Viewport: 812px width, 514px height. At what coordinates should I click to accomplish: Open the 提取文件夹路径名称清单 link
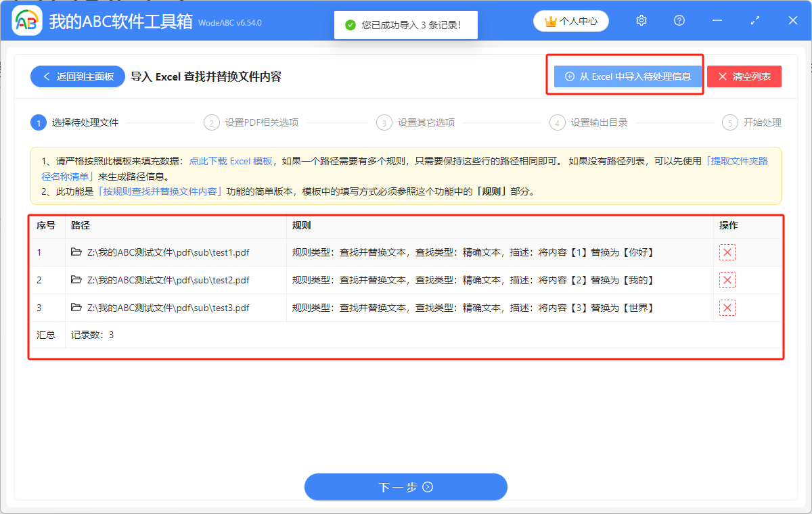pyautogui.click(x=736, y=161)
